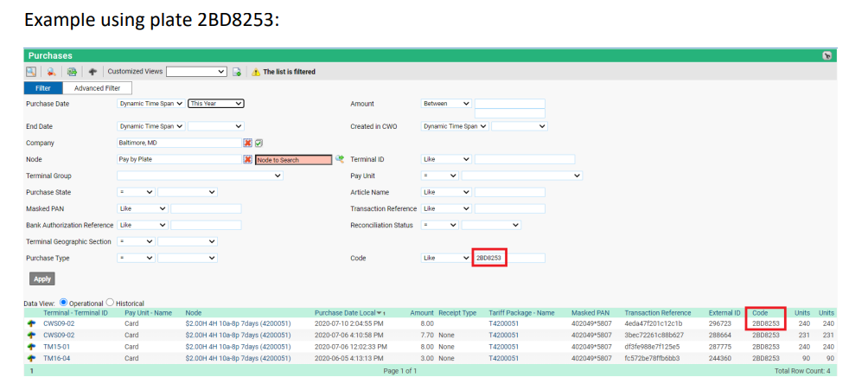This screenshot has height=390, width=868.
Task: Open Created in CWO Dynamic Time Span dropdown
Action: coord(455,126)
